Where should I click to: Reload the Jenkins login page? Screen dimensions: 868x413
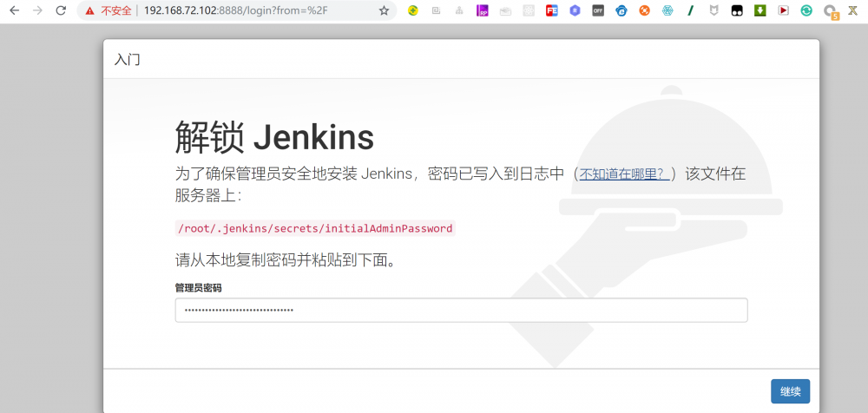coord(61,10)
